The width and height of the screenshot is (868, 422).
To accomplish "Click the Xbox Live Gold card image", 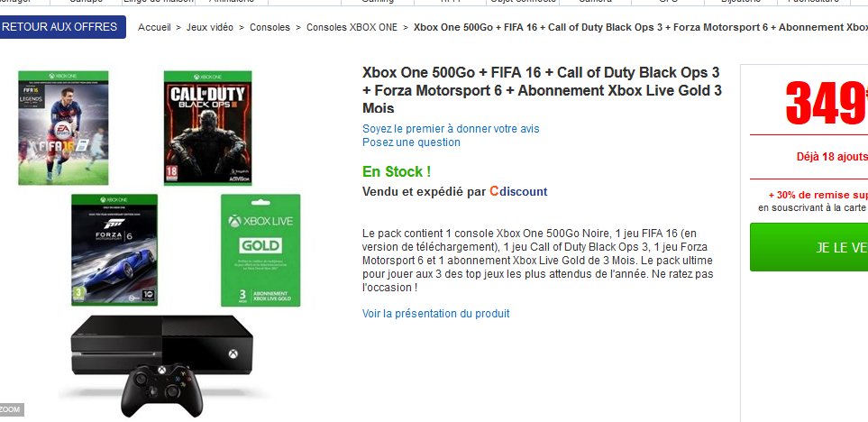I will pyautogui.click(x=260, y=250).
